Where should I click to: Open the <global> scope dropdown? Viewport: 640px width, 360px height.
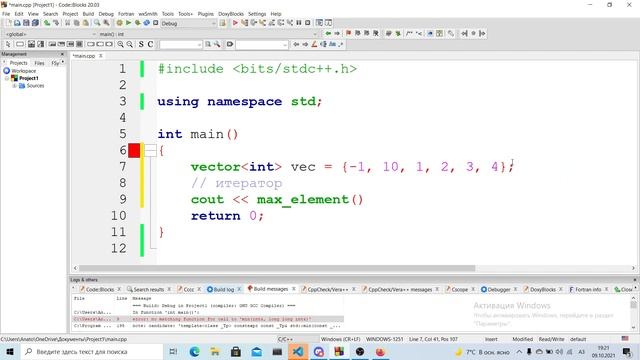(x=50, y=34)
